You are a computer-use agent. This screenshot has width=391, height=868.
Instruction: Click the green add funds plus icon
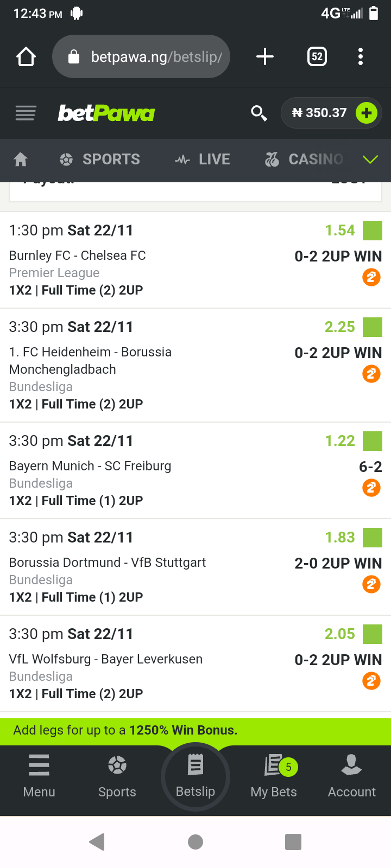[x=367, y=113]
